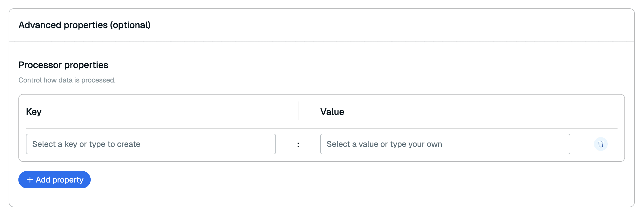This screenshot has width=644, height=215.
Task: Click the word 'optional' in the panel title
Action: pyautogui.click(x=131, y=25)
